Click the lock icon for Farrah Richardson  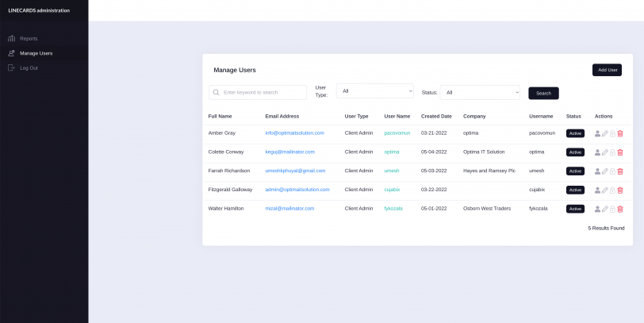pyautogui.click(x=612, y=171)
